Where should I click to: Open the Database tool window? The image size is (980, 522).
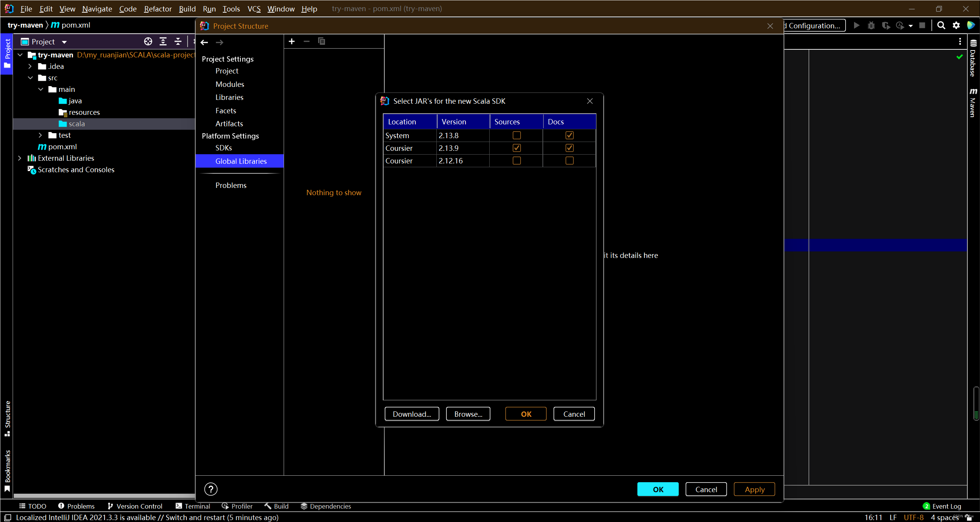973,58
